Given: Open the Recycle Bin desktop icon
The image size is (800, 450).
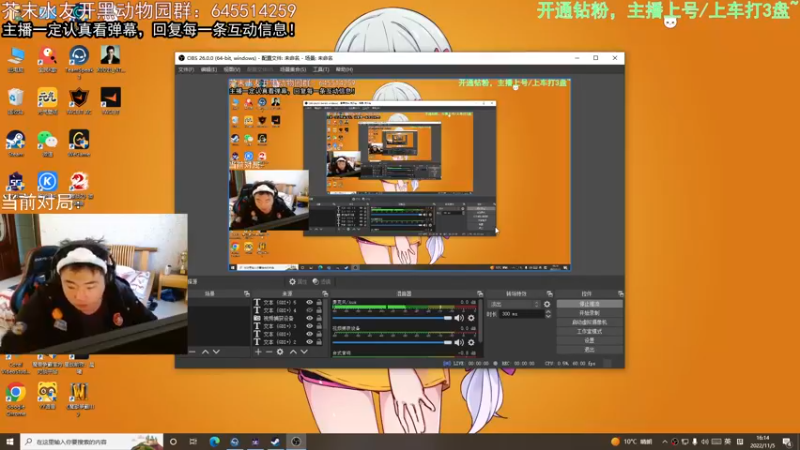Looking at the screenshot, I should (16, 101).
